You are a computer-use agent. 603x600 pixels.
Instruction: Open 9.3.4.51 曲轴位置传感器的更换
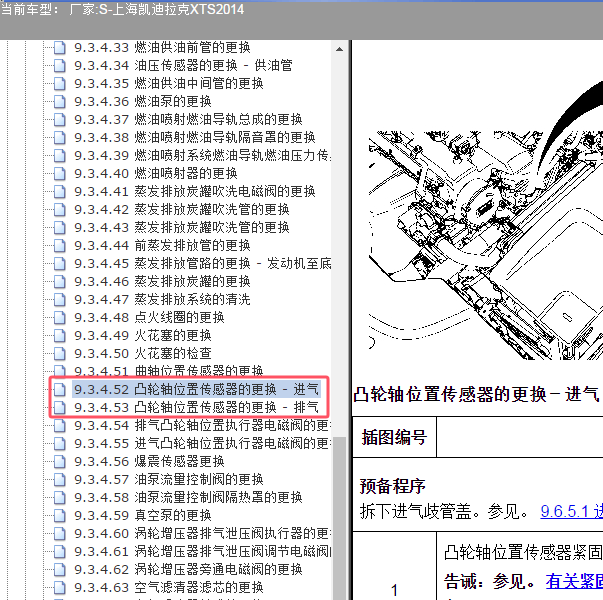[168, 371]
